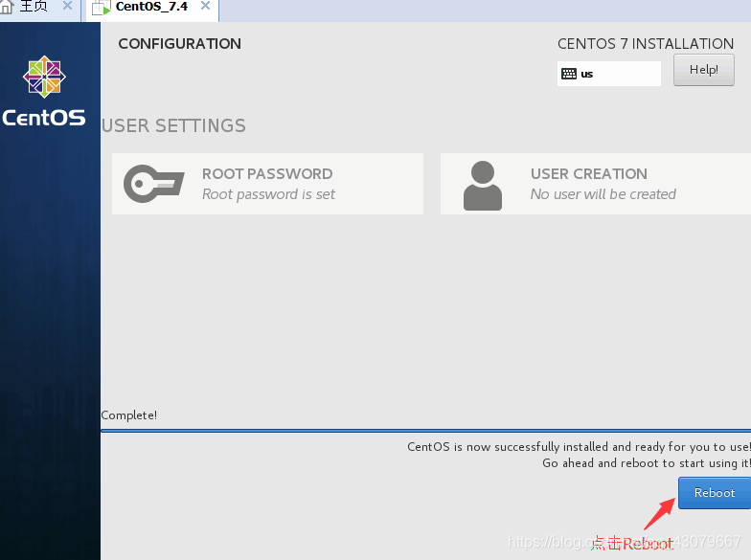Click the 'USER SETTINGS' heading
Image resolution: width=751 pixels, height=560 pixels.
click(x=173, y=126)
